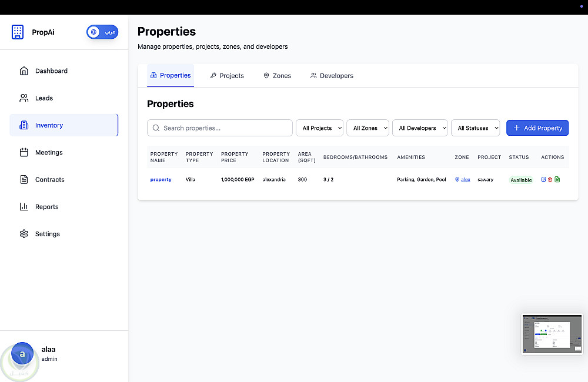Toggle the Arabic language switch

pyautogui.click(x=102, y=32)
